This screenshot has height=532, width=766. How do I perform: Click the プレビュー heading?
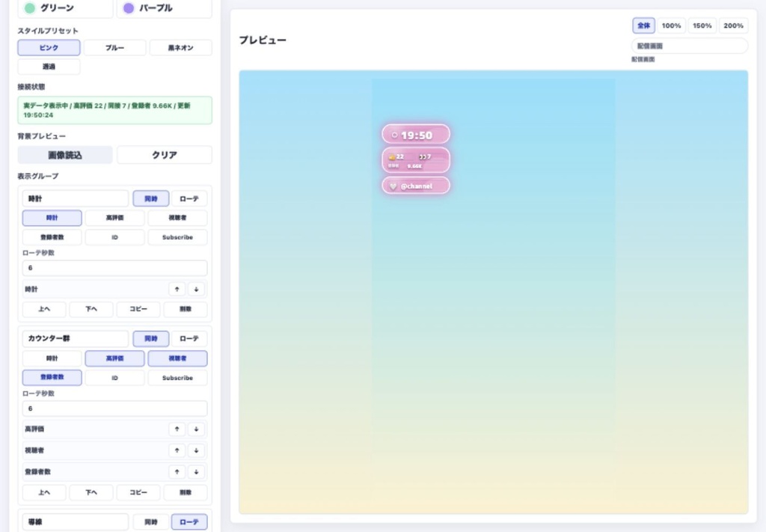point(263,40)
